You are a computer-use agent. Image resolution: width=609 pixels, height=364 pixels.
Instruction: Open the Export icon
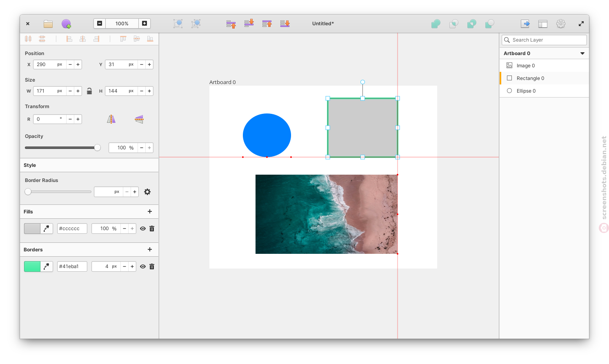coord(525,24)
